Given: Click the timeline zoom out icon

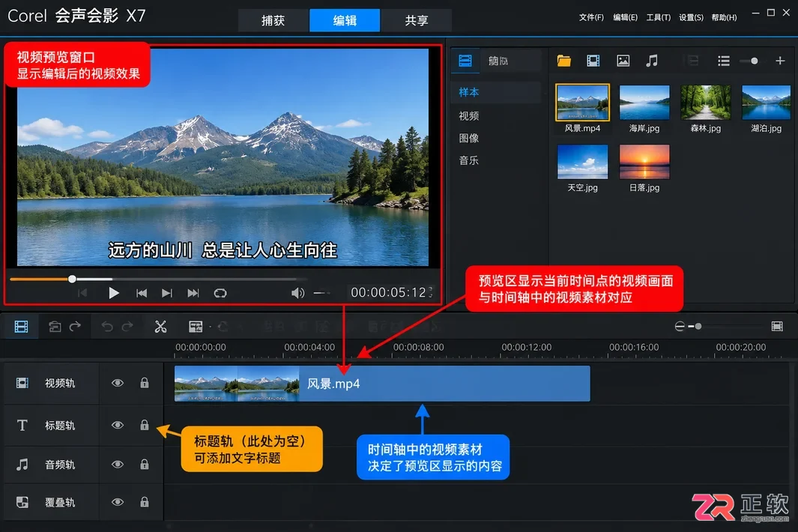Looking at the screenshot, I should coord(680,327).
